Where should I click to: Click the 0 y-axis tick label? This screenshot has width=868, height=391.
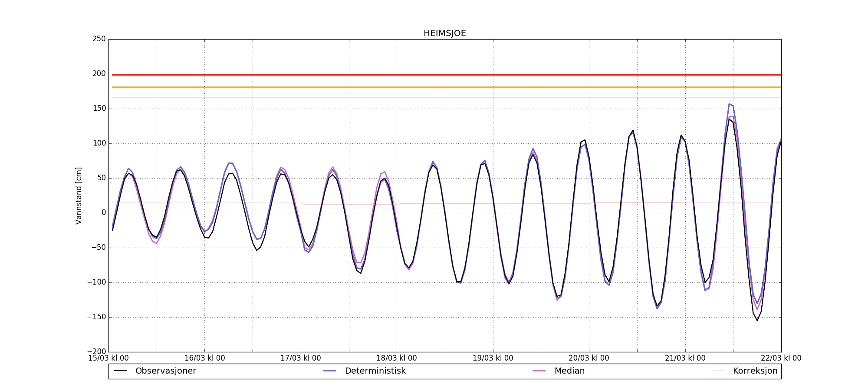coord(103,213)
